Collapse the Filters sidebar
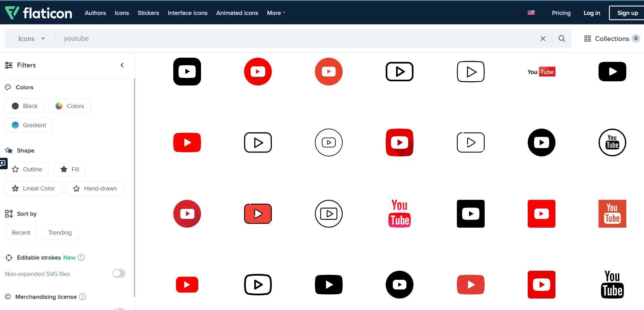Viewport: 644px width, 310px height. [x=122, y=65]
